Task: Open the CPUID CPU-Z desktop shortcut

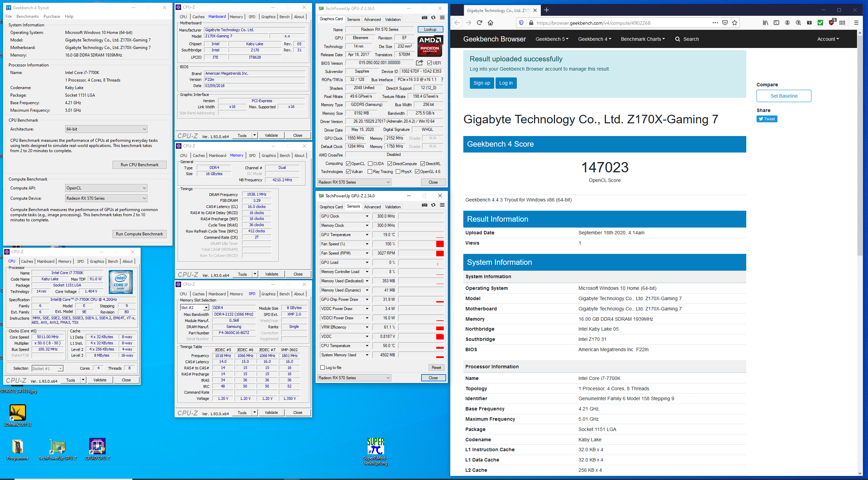Action: click(x=97, y=449)
